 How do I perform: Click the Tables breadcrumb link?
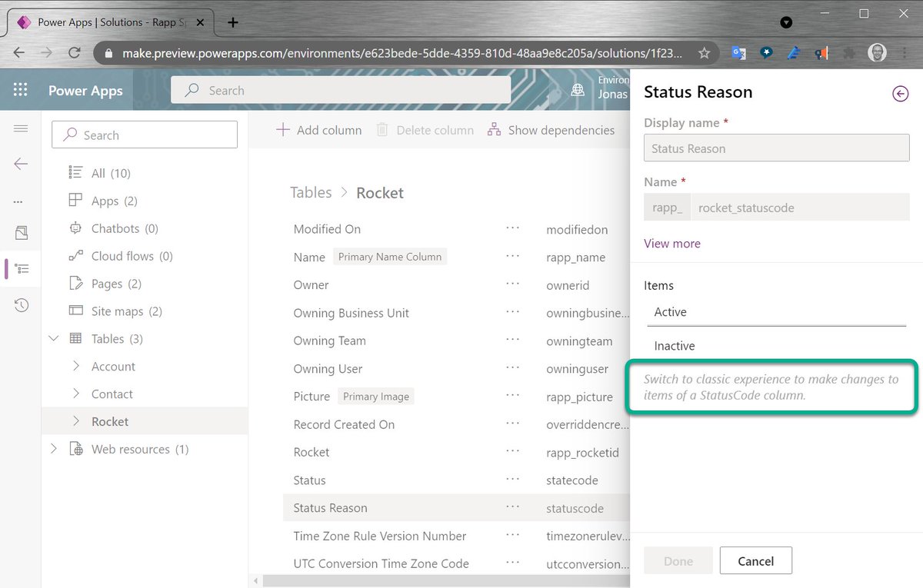311,192
